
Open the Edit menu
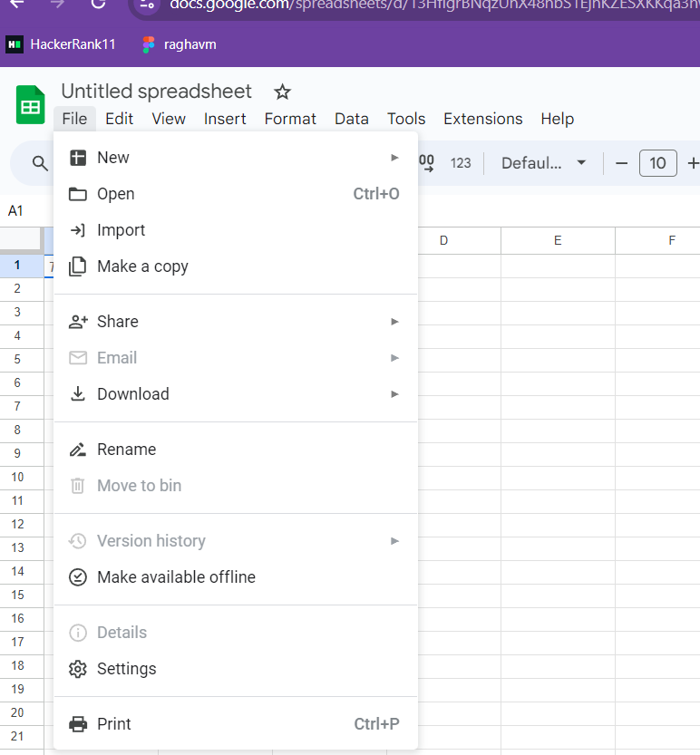click(x=119, y=119)
